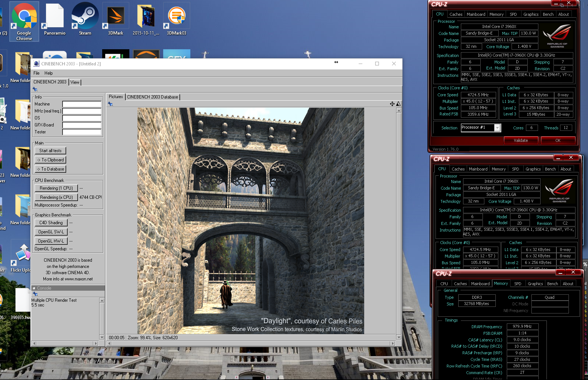Click the To Database button
Image resolution: width=588 pixels, height=380 pixels.
(x=50, y=169)
